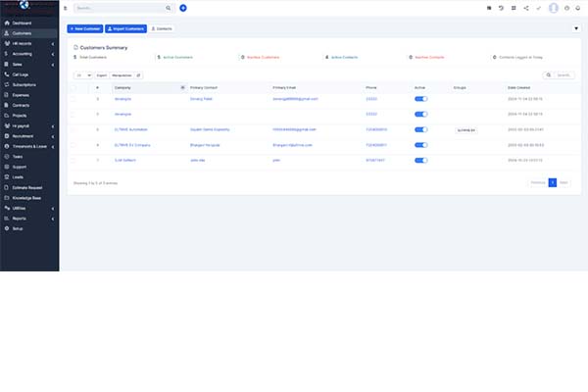
Task: Click the share icon in top bar
Action: pyautogui.click(x=526, y=8)
